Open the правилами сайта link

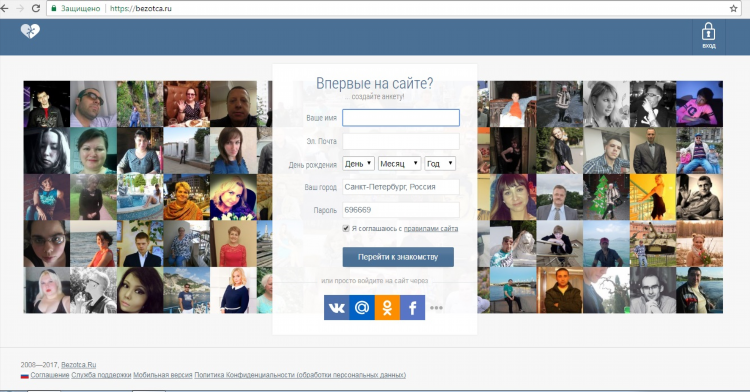431,229
